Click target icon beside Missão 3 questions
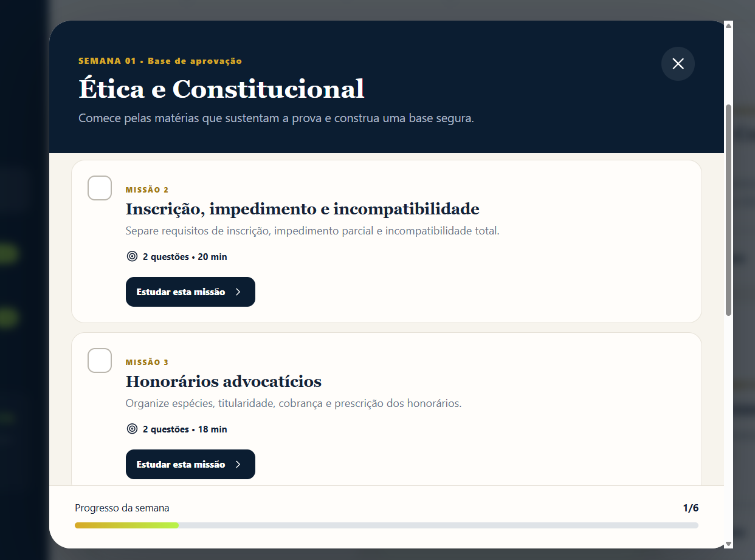The width and height of the screenshot is (755, 560). tap(132, 429)
